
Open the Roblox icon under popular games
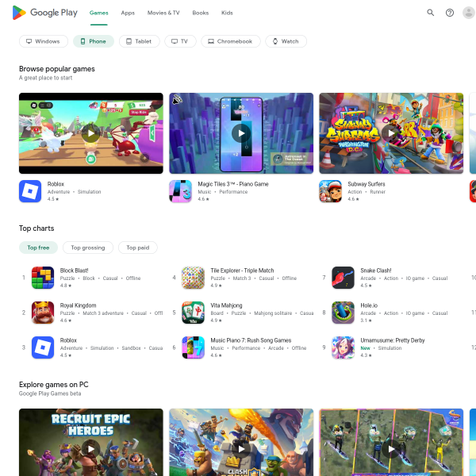pyautogui.click(x=30, y=191)
